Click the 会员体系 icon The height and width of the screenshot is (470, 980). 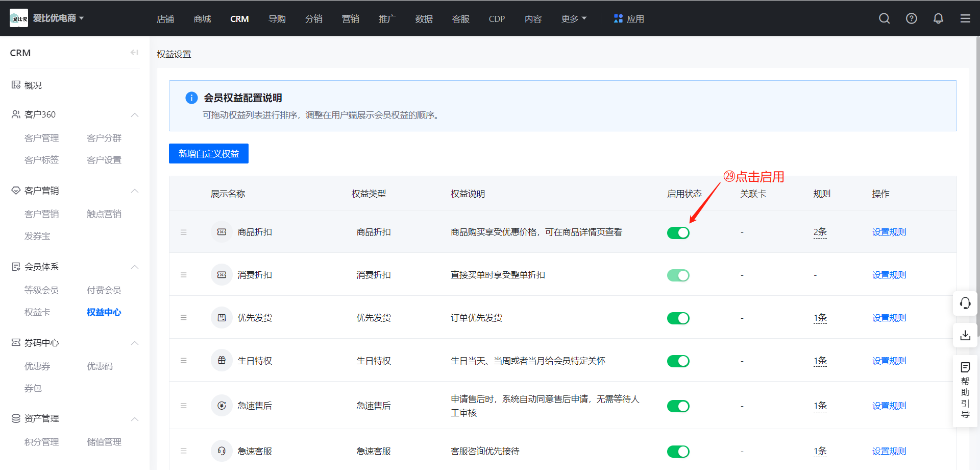click(16, 266)
